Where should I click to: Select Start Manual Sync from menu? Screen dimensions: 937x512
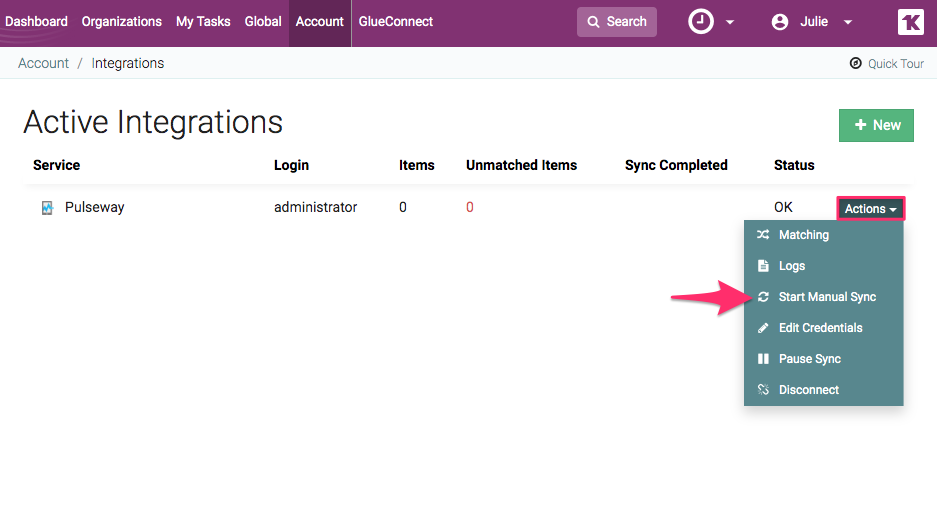pos(827,297)
